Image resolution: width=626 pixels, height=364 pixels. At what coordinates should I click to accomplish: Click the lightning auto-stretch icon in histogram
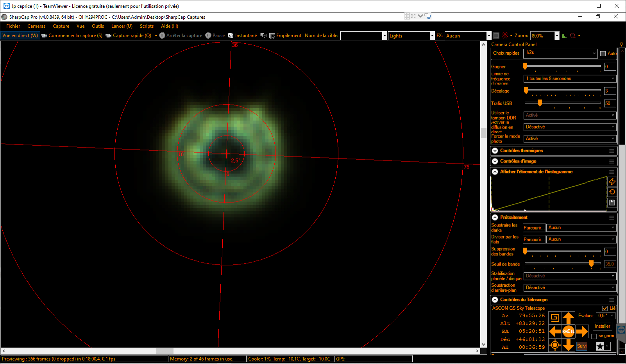point(612,182)
